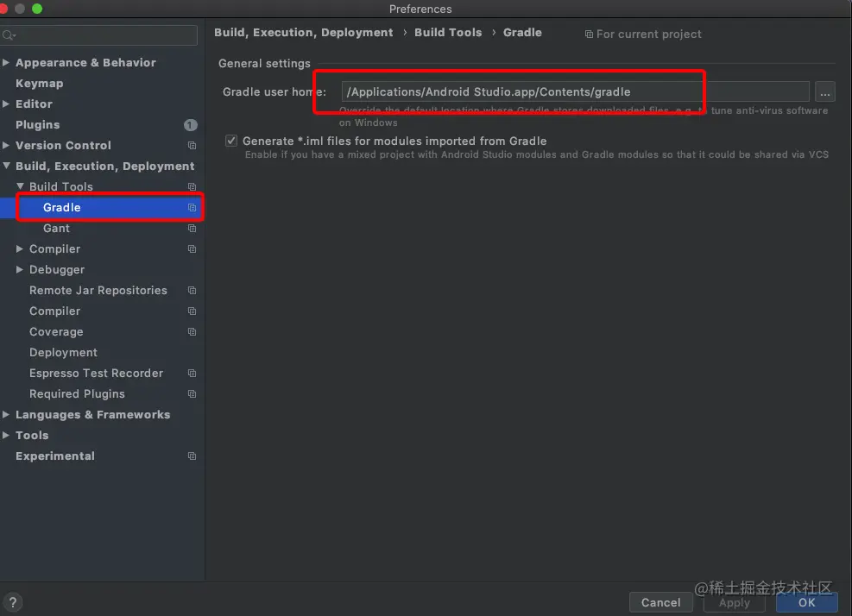Image resolution: width=852 pixels, height=616 pixels.
Task: Open the Coverage settings page
Action: (56, 332)
